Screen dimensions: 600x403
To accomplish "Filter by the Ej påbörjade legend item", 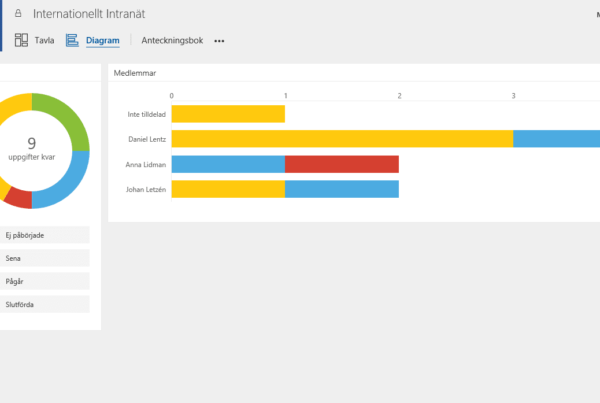I will pos(45,235).
